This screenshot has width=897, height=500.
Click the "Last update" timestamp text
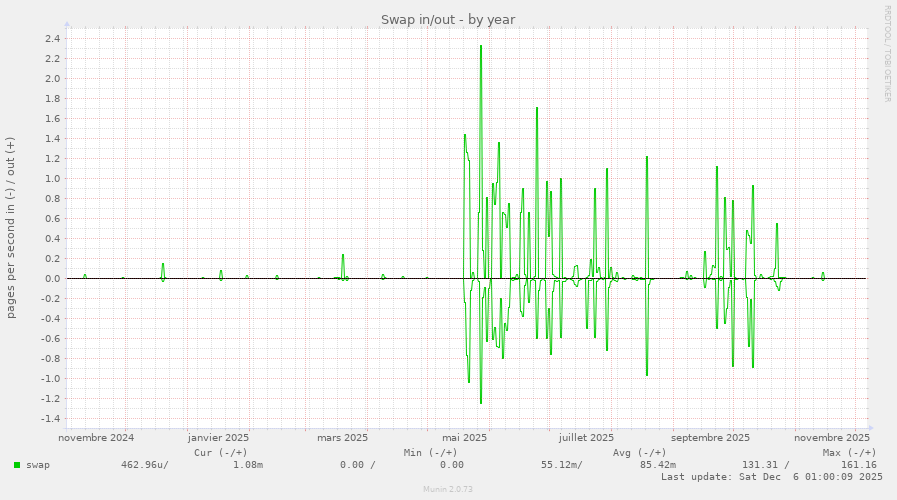(x=771, y=477)
